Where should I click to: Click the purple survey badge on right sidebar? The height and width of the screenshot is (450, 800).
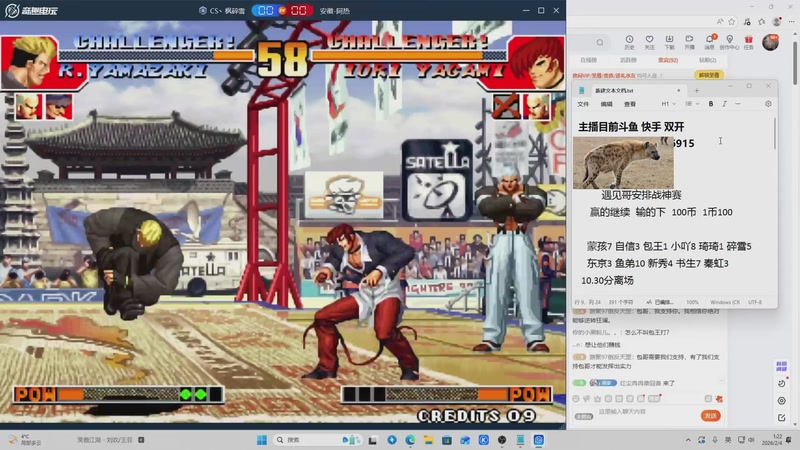click(x=781, y=366)
